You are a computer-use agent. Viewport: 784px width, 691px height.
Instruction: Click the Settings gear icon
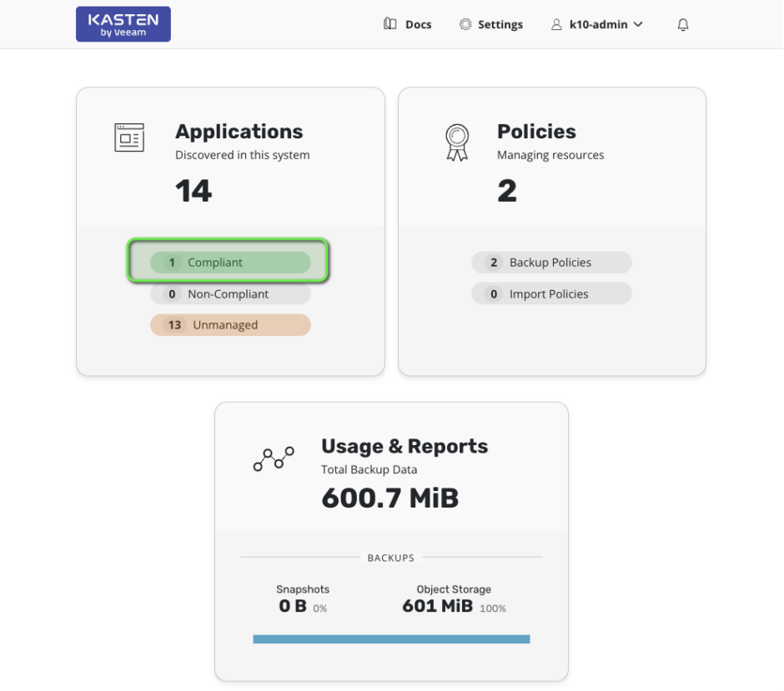click(465, 24)
